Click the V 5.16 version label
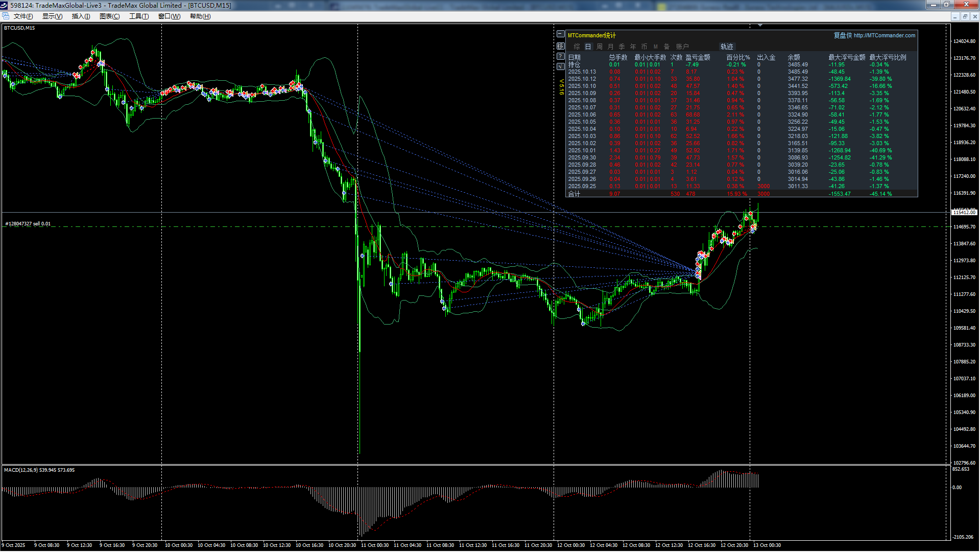 [562, 87]
